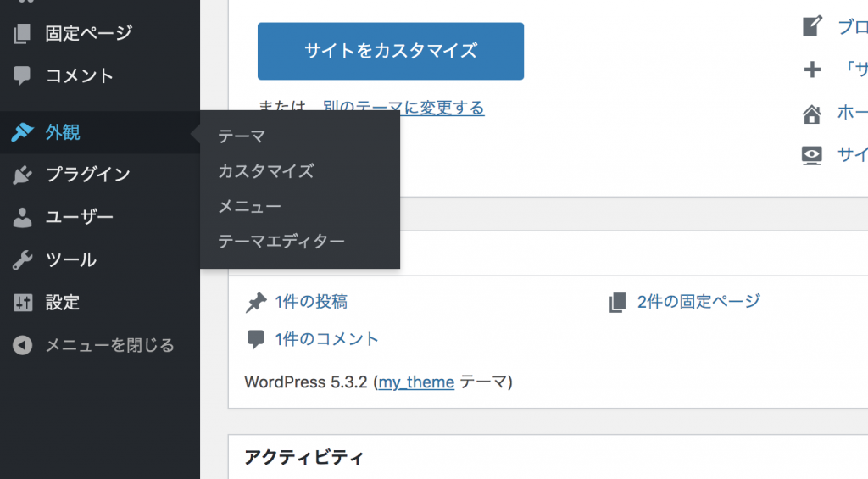This screenshot has height=479, width=868.
Task: Click the ツール wrench icon
Action: (22, 259)
